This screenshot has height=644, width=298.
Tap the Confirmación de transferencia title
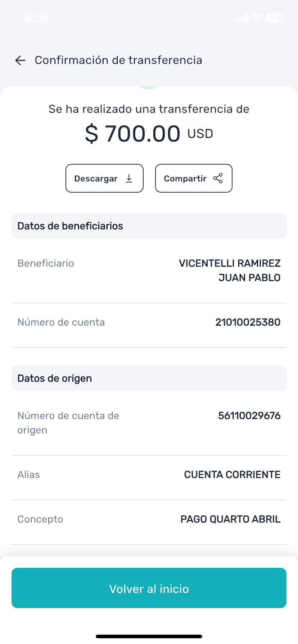coord(118,60)
